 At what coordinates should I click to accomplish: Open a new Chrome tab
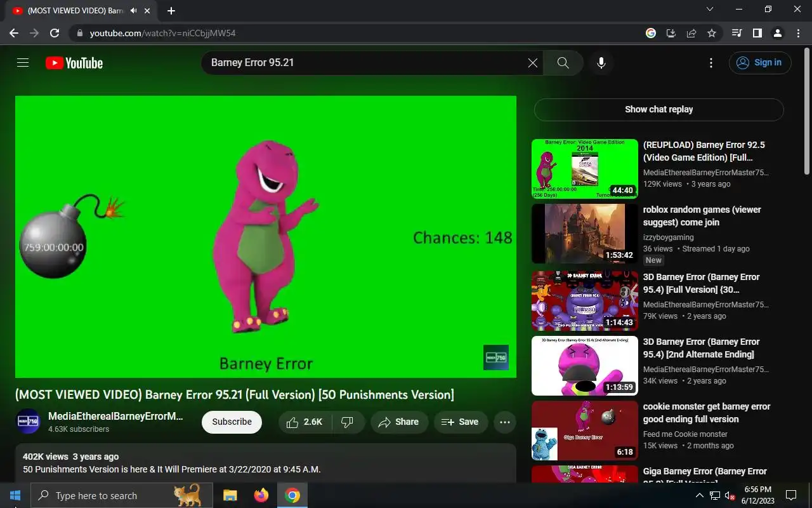tap(171, 11)
